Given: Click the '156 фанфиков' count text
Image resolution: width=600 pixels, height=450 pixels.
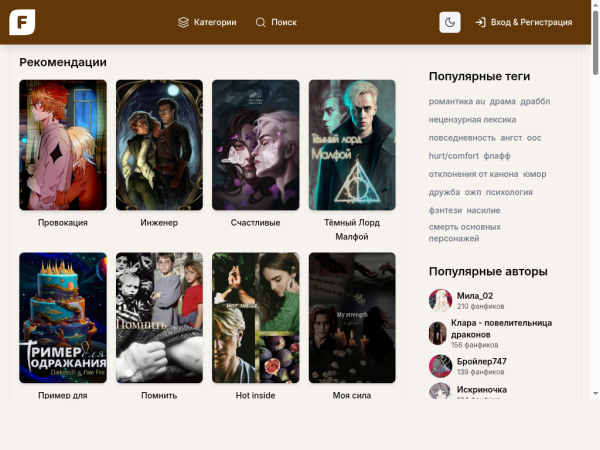Looking at the screenshot, I should pos(474,345).
